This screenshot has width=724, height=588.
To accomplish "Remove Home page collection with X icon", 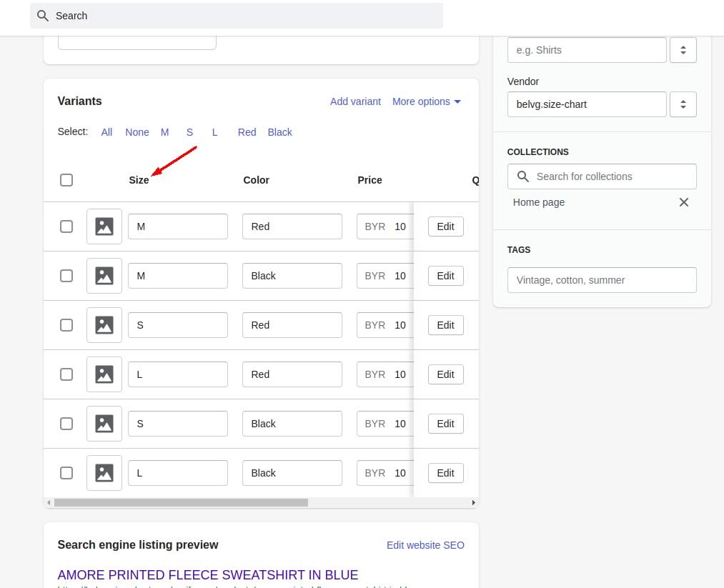I will click(x=684, y=202).
